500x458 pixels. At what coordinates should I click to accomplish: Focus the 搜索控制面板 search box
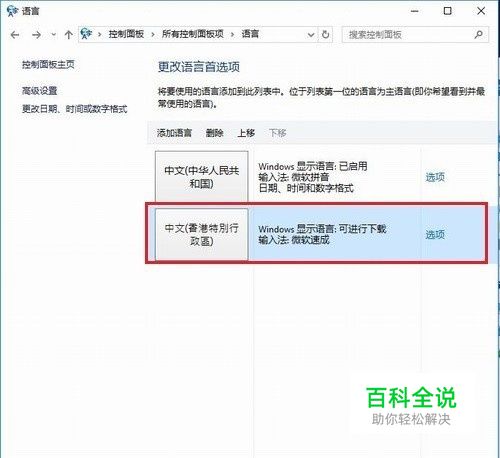[x=415, y=35]
